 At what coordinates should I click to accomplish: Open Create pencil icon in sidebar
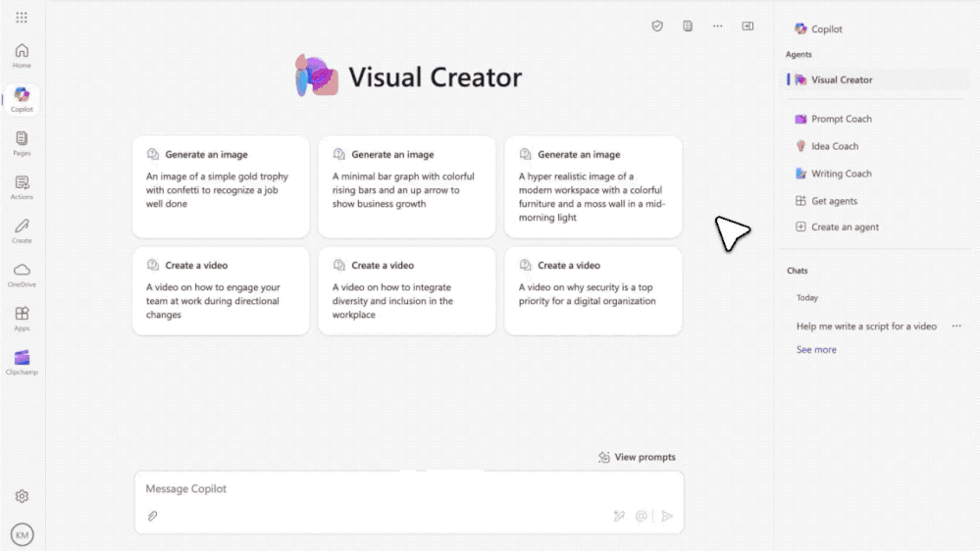(x=22, y=231)
